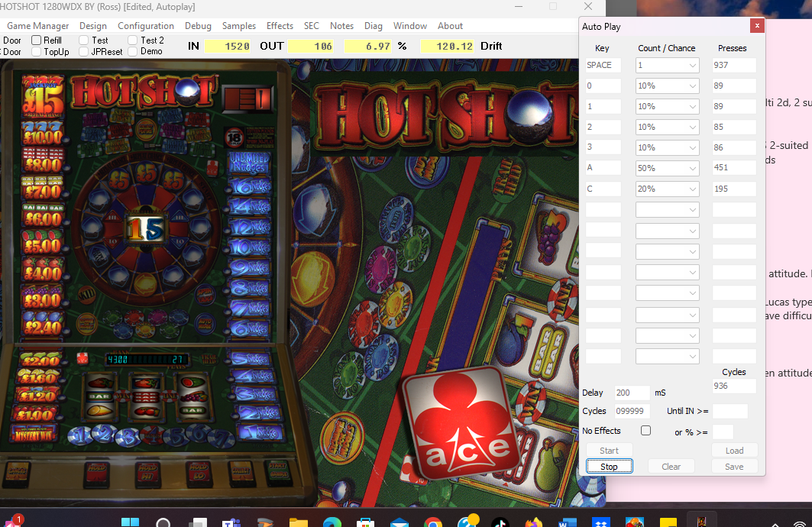Image resolution: width=812 pixels, height=527 pixels.
Task: Open the Samples menu
Action: coord(239,26)
